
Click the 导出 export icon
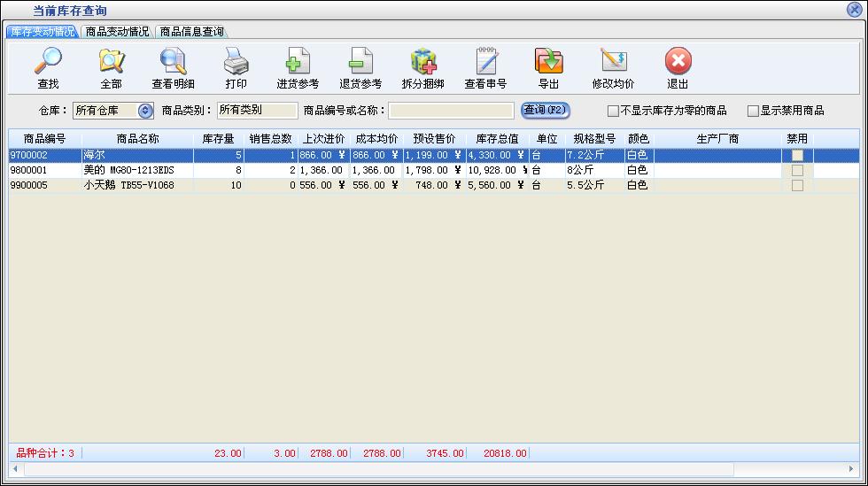tap(548, 62)
